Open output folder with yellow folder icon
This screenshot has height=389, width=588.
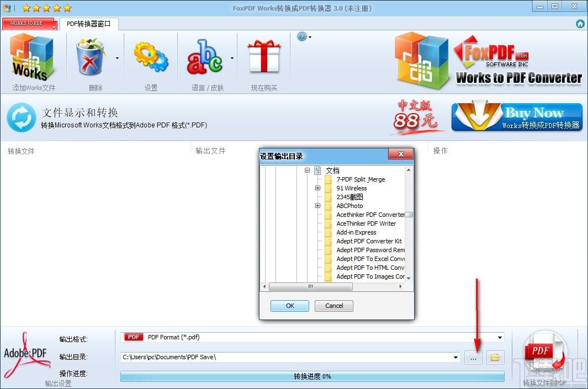(x=495, y=358)
